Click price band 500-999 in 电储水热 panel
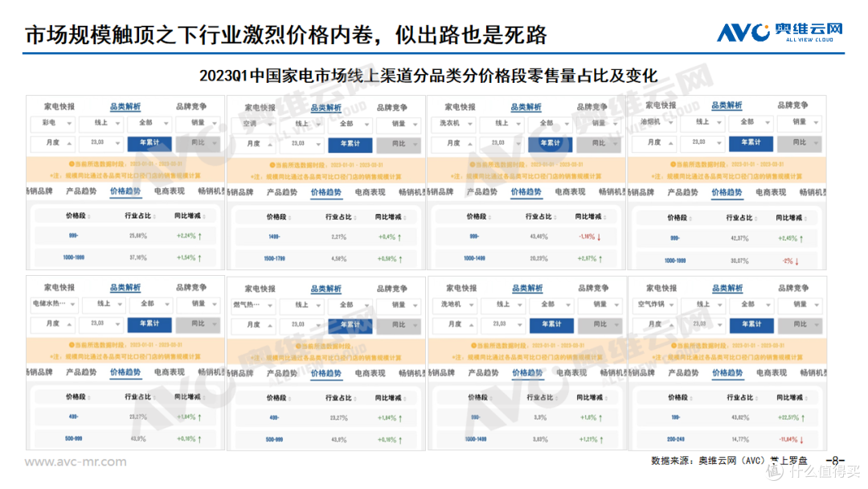 pyautogui.click(x=74, y=438)
